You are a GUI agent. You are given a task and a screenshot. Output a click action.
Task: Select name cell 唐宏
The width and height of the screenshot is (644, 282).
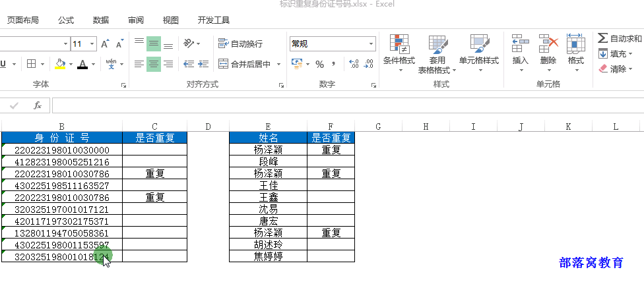click(x=268, y=221)
